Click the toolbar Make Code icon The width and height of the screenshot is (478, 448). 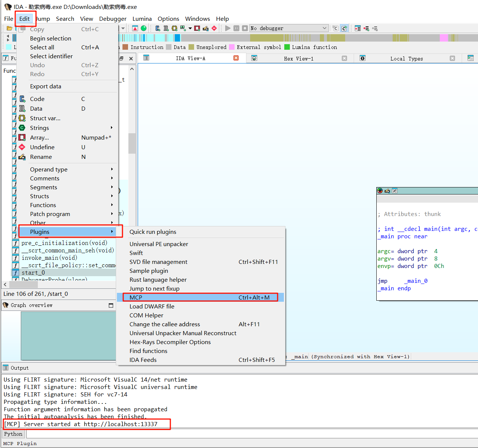click(x=158, y=28)
